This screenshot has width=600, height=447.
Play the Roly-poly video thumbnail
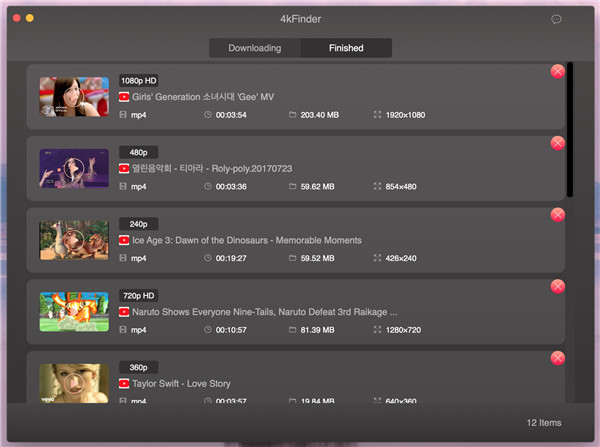pos(74,169)
